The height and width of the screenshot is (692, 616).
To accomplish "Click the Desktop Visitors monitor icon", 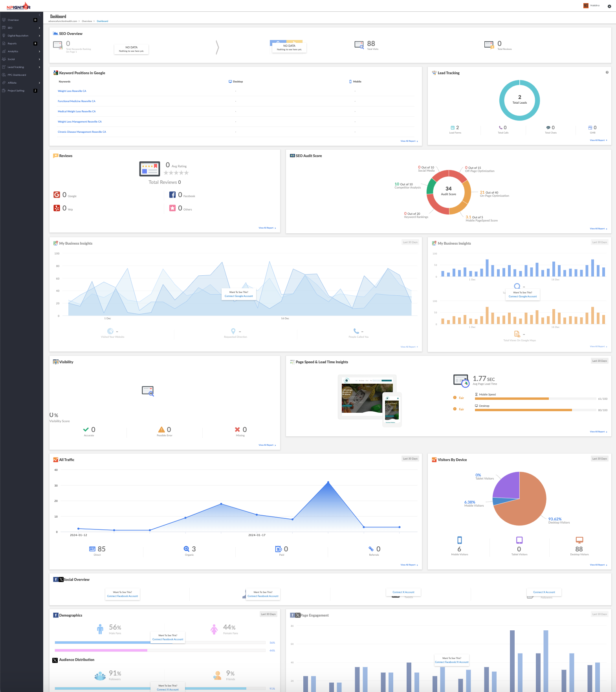I will click(579, 540).
